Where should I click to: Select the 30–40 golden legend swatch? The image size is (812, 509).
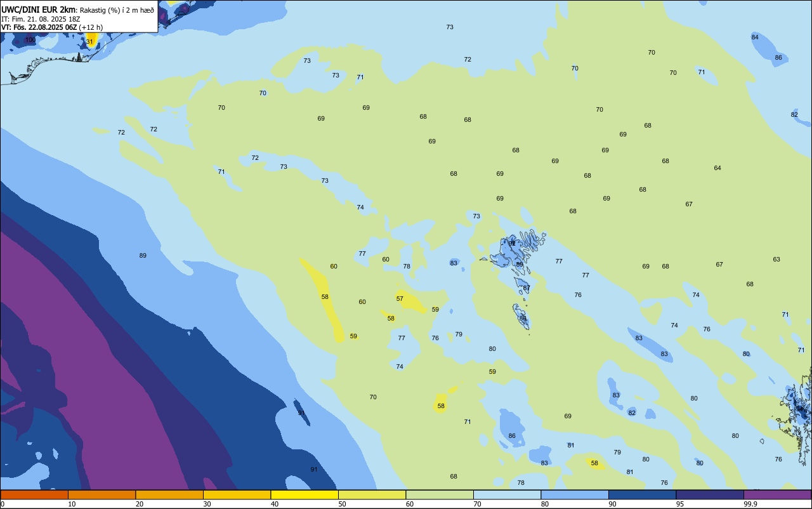[x=237, y=494]
